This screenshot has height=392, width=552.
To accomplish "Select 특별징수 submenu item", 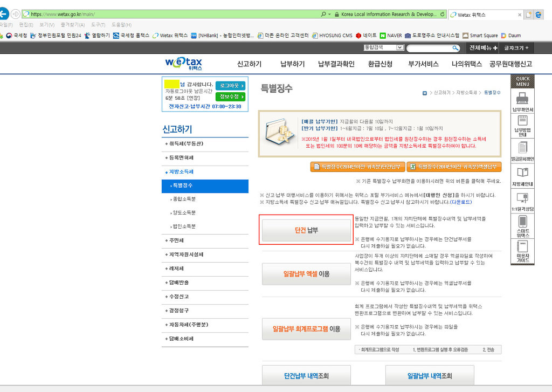I will pos(205,186).
